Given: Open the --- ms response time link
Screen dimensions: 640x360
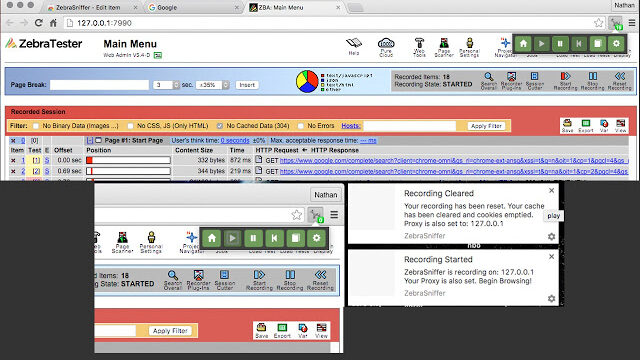Looking at the screenshot, I should coord(368,140).
